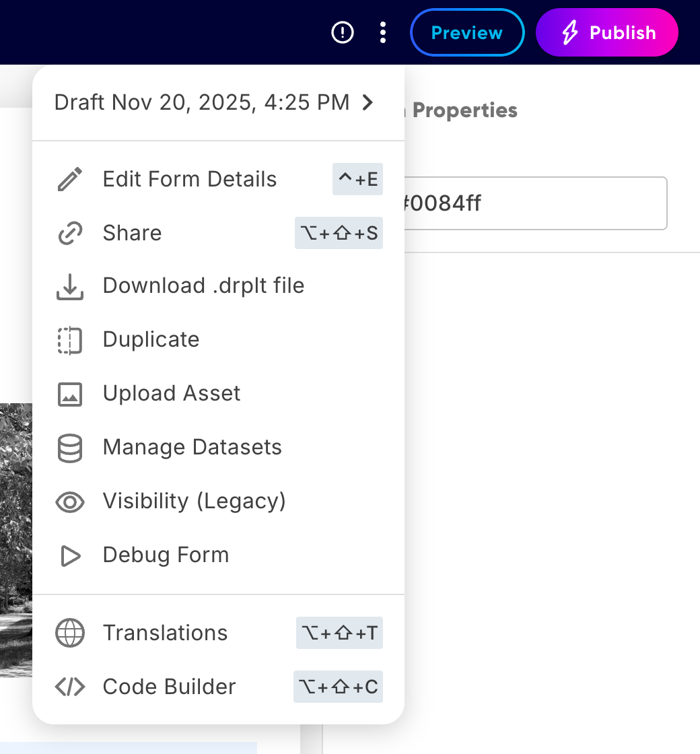Select Upload Asset menu item
The image size is (700, 754).
(x=218, y=393)
